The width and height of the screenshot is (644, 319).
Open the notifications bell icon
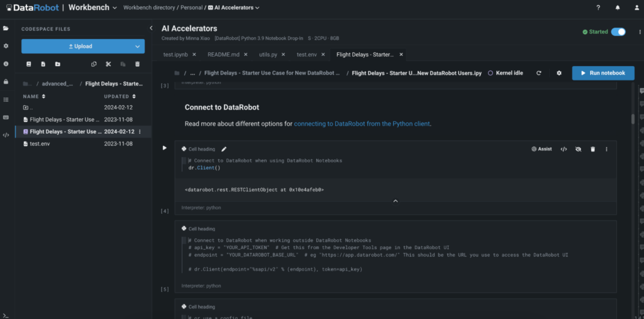pyautogui.click(x=618, y=8)
